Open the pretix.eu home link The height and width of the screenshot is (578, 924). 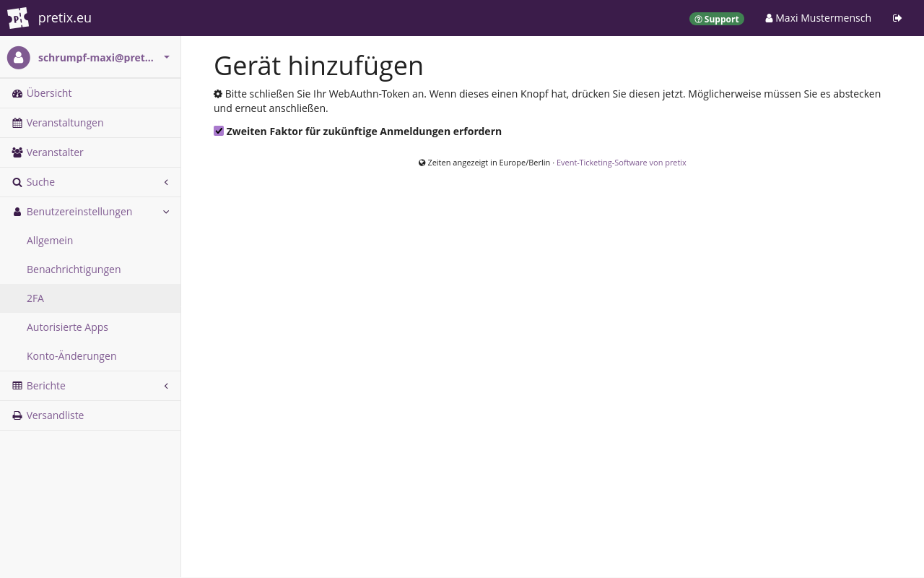point(65,18)
